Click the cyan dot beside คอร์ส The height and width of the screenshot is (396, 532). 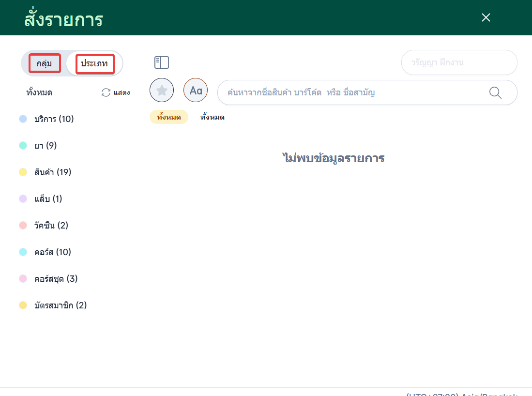[23, 252]
